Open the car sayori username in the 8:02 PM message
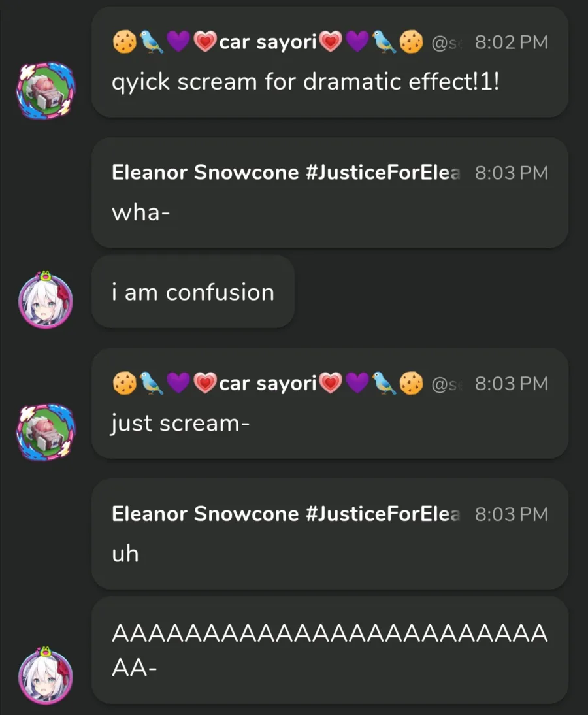 coord(268,42)
